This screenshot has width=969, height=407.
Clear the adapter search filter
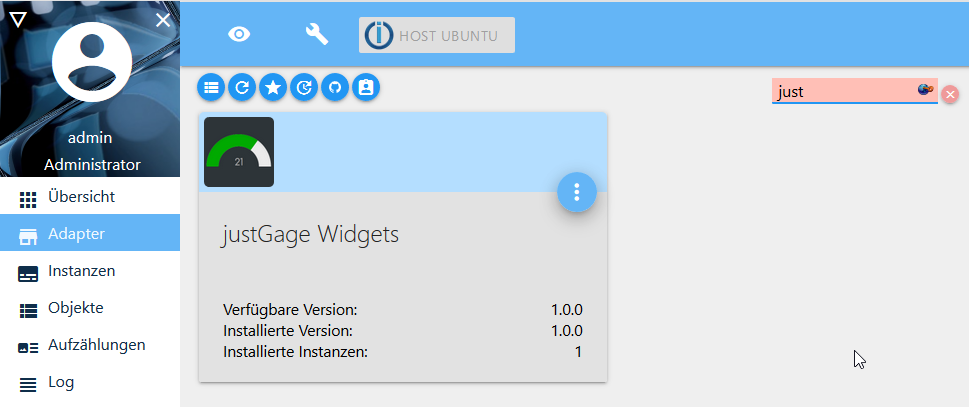pos(950,93)
